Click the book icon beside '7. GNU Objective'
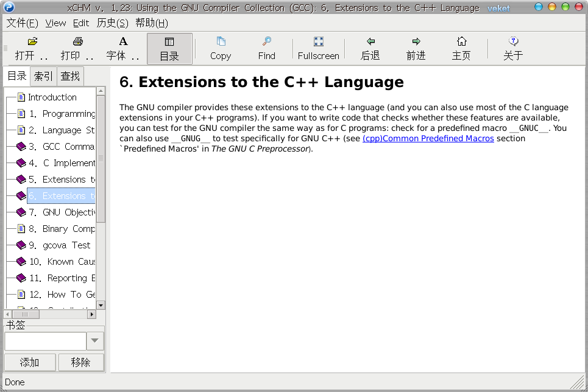588x392 pixels. click(x=21, y=212)
